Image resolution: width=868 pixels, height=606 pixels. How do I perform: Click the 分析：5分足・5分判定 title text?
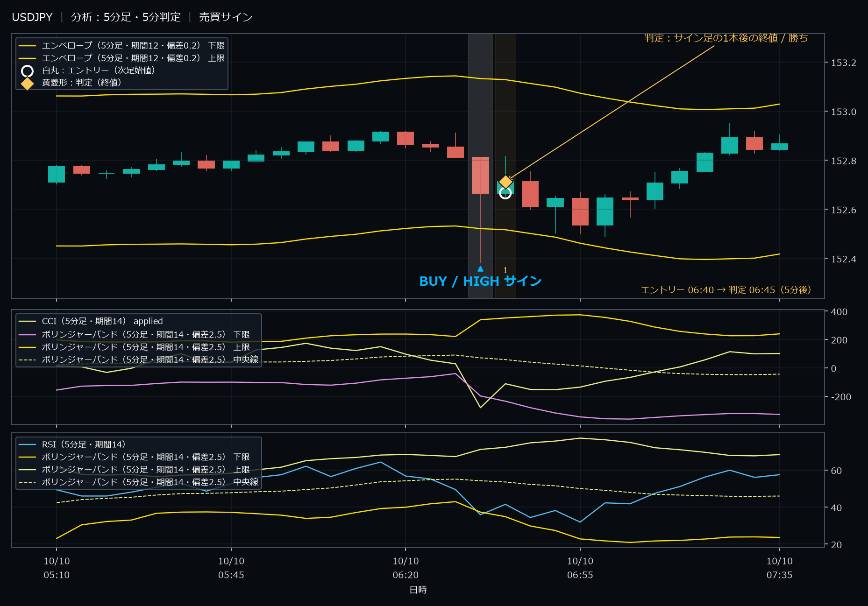click(x=126, y=17)
